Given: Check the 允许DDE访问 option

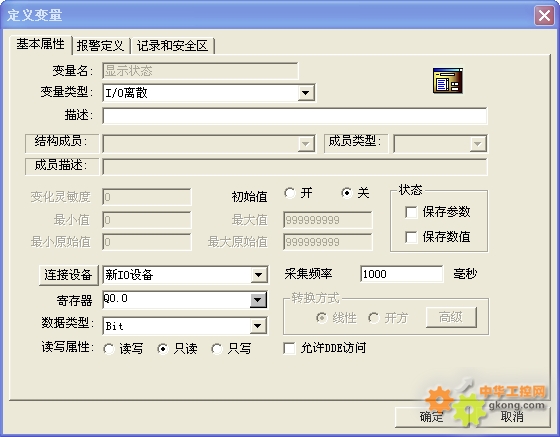Looking at the screenshot, I should [x=289, y=348].
